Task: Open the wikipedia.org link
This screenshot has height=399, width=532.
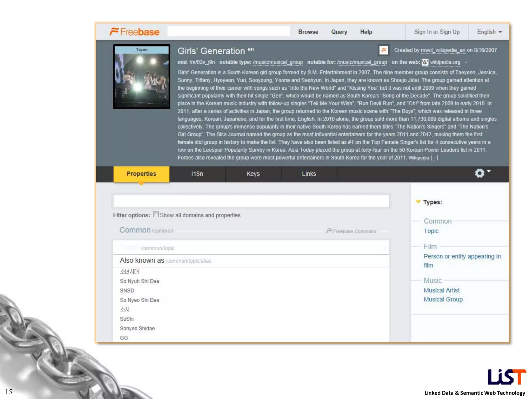Action: coord(445,62)
